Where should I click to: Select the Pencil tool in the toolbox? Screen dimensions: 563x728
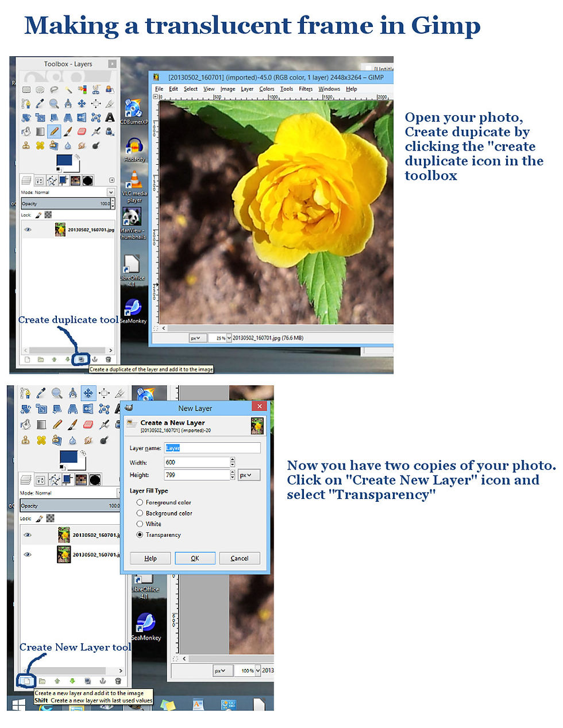click(53, 131)
